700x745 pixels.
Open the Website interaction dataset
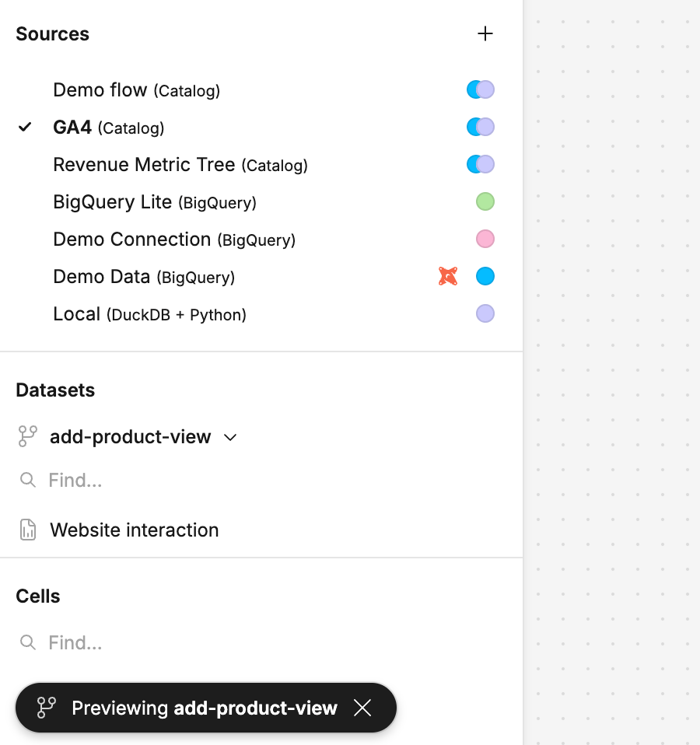pyautogui.click(x=134, y=530)
